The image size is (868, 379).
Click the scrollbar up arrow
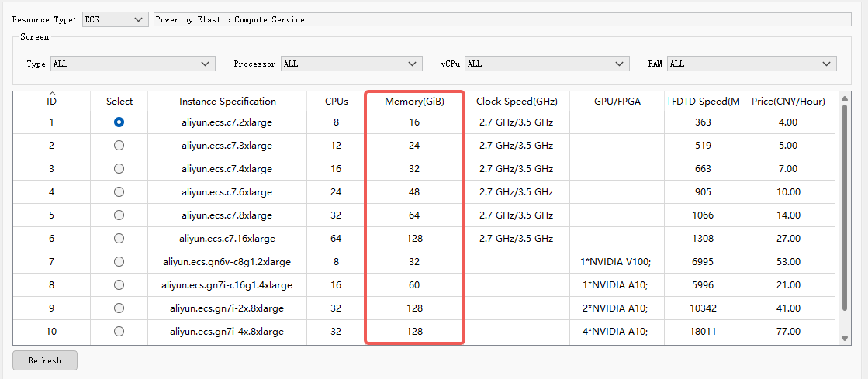click(x=844, y=98)
